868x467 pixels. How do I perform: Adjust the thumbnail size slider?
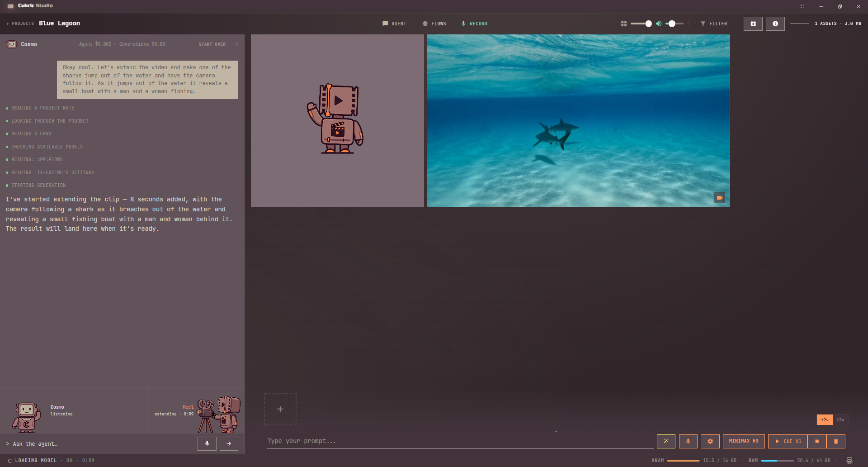(641, 24)
